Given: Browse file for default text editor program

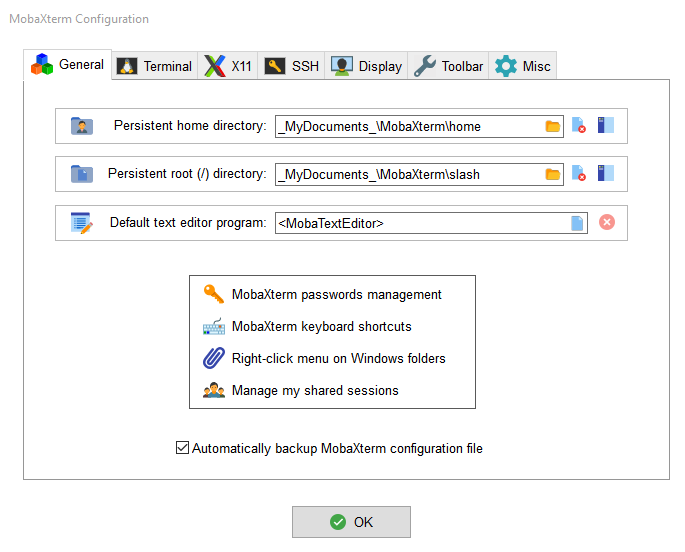Looking at the screenshot, I should pos(577,223).
